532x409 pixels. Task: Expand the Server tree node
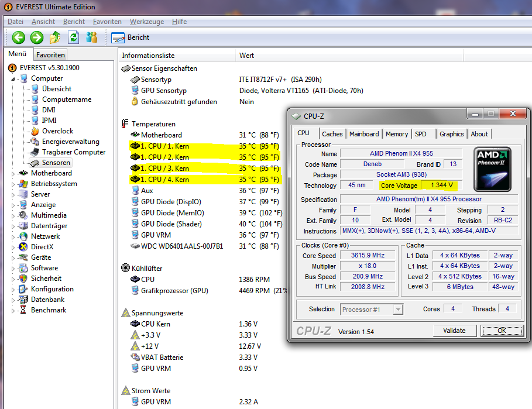(13, 195)
